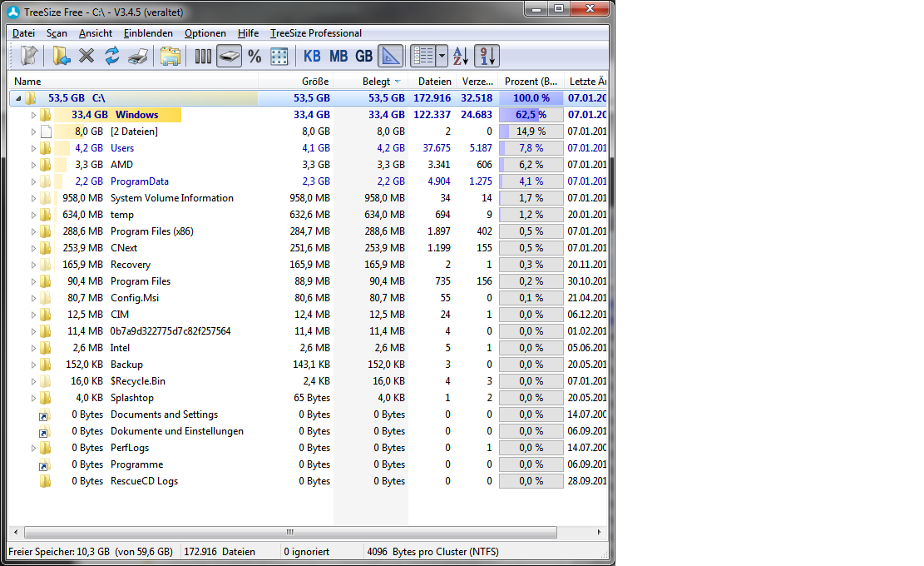The image size is (924, 566).
Task: Switch size unit to GB
Action: pos(363,56)
